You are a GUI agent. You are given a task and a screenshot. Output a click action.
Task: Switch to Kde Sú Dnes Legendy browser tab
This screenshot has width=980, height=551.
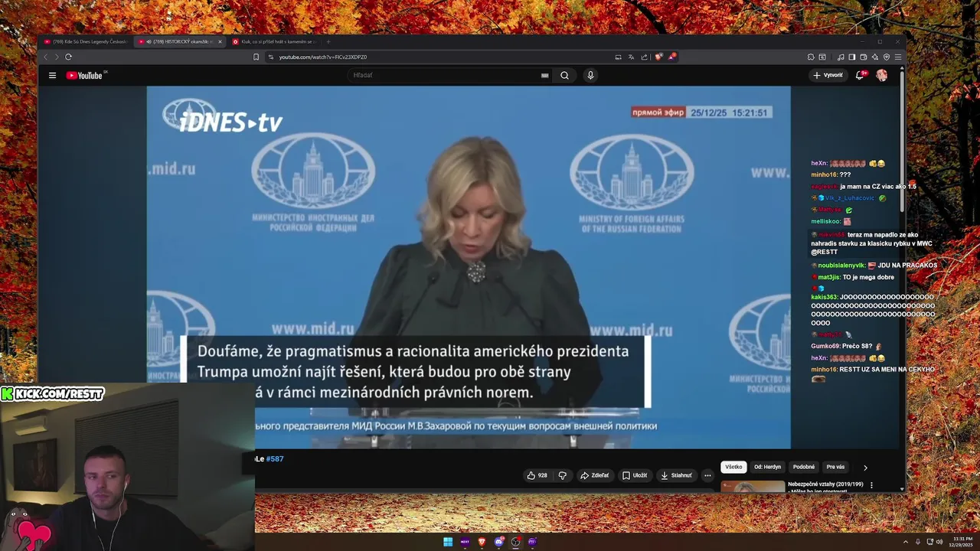(x=87, y=41)
